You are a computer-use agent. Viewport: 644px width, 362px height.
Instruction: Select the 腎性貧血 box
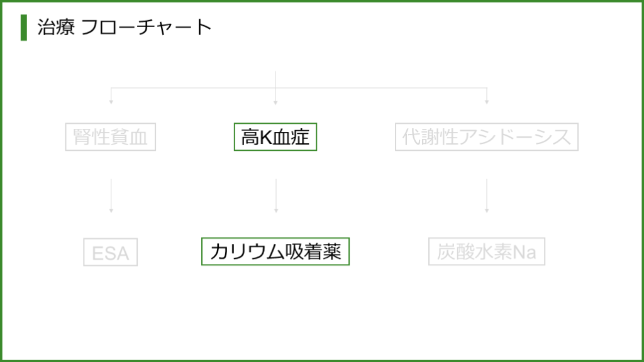[111, 137]
